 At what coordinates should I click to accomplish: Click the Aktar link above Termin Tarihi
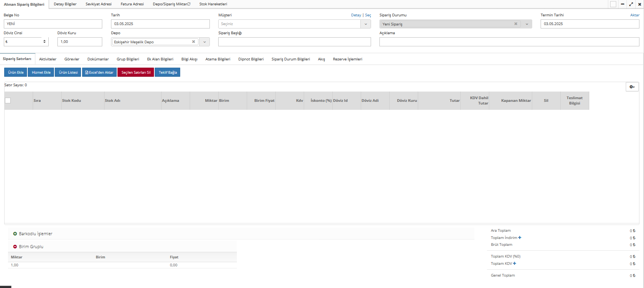pos(634,15)
